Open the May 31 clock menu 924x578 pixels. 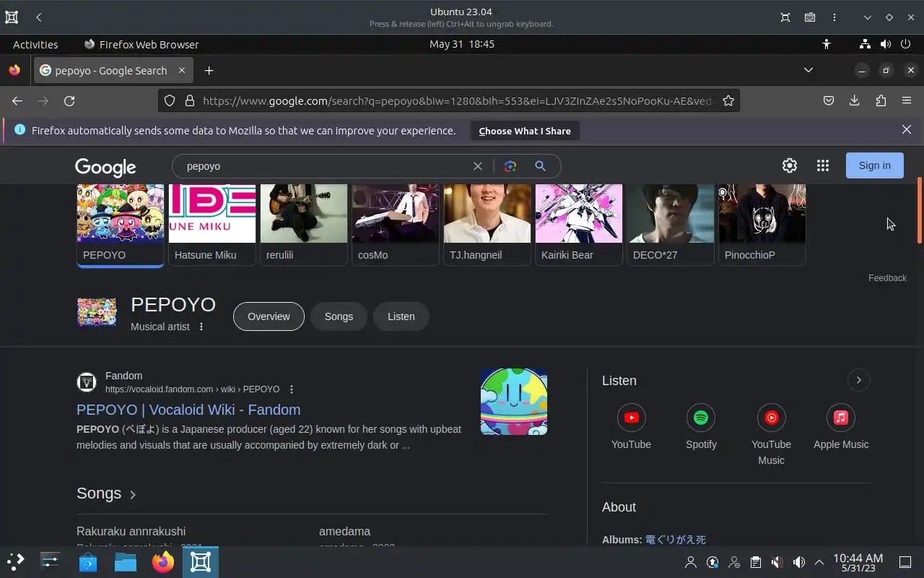pyautogui.click(x=462, y=44)
